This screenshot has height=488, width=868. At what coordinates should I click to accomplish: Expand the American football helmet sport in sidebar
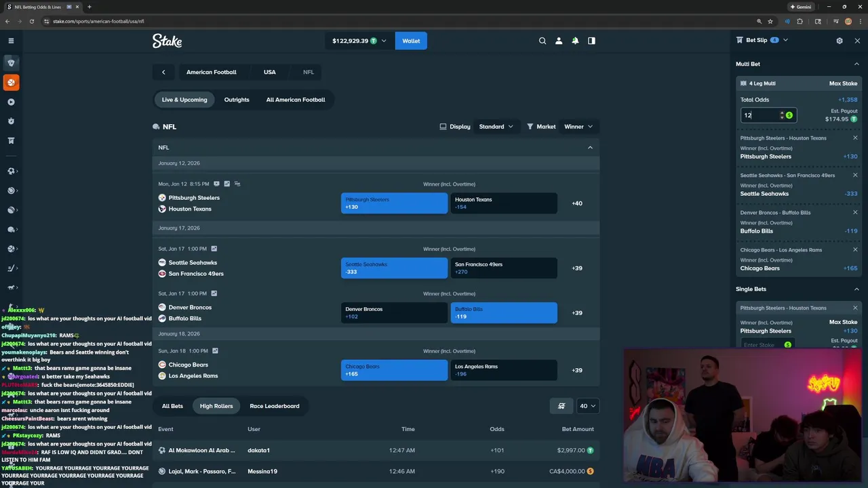pyautogui.click(x=11, y=229)
